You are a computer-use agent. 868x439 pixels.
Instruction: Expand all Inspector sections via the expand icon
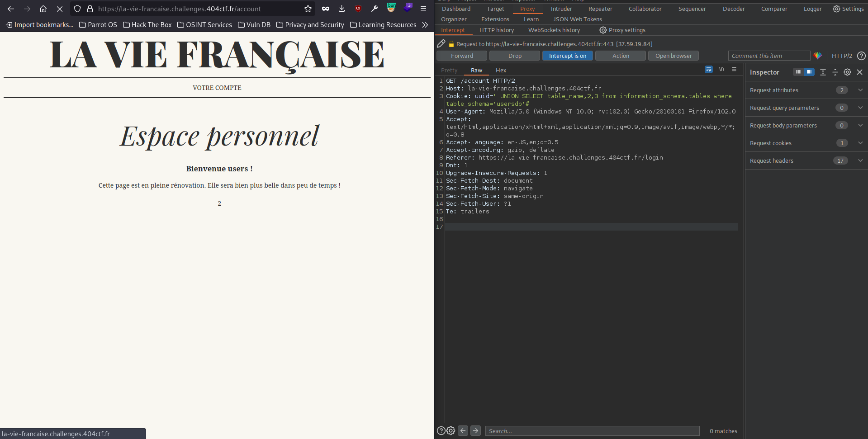pos(822,72)
